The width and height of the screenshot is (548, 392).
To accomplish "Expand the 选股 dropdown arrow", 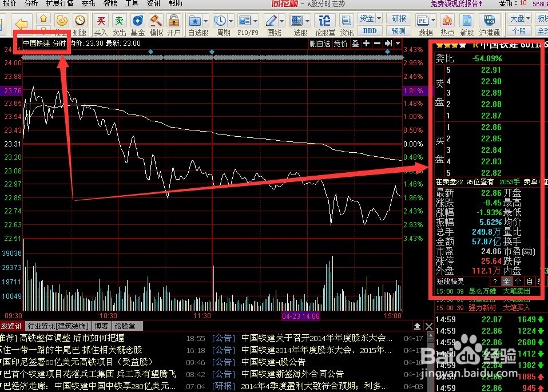I will pyautogui.click(x=308, y=21).
